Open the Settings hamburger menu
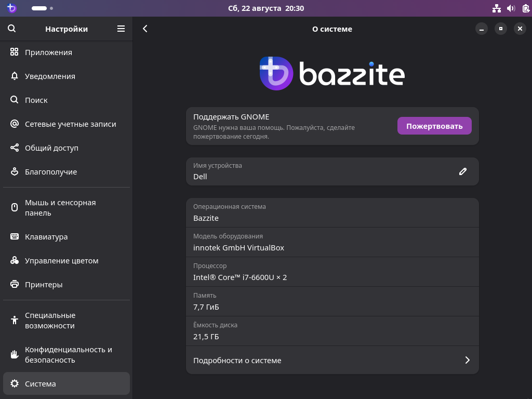This screenshot has height=399, width=532. point(121,29)
